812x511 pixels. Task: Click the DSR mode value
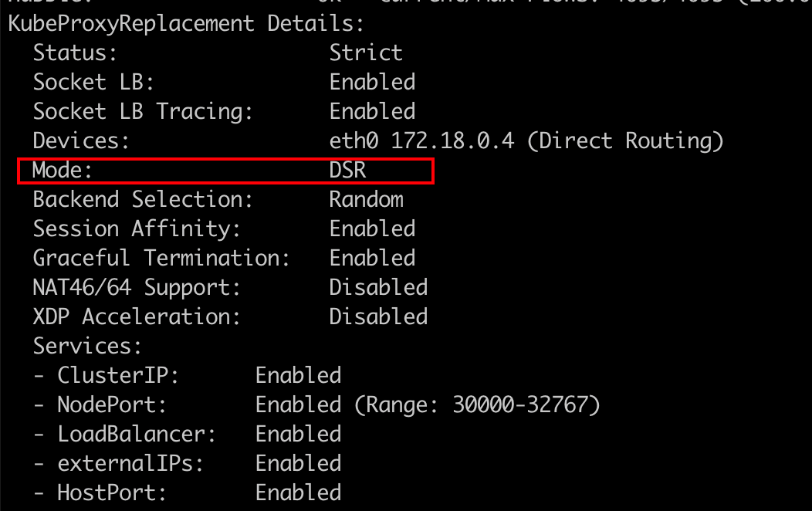coord(347,170)
